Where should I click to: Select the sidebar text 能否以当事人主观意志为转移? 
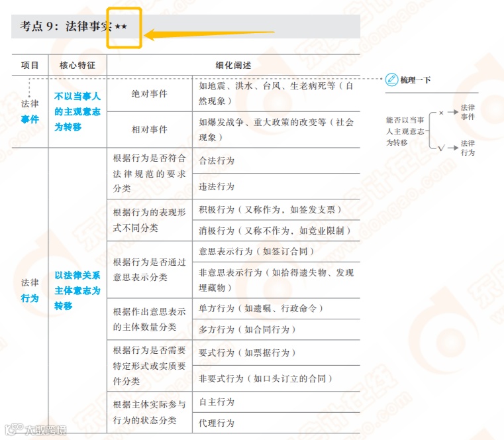click(405, 131)
